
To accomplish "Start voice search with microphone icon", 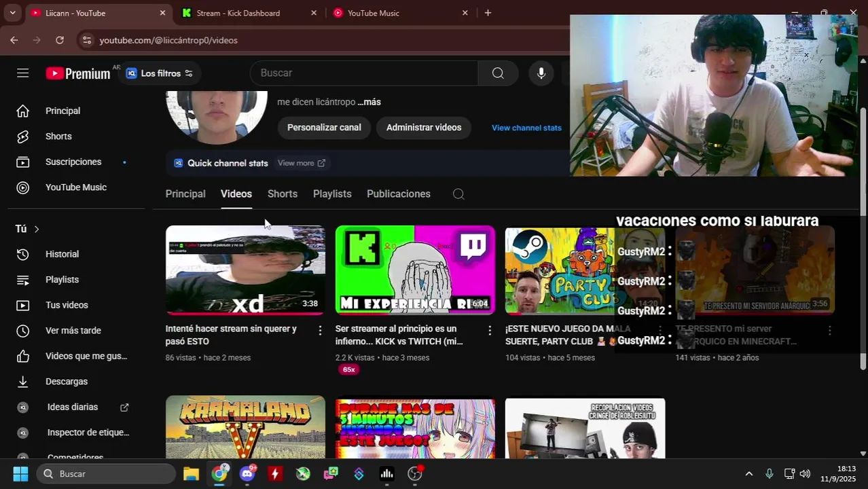I will point(541,73).
